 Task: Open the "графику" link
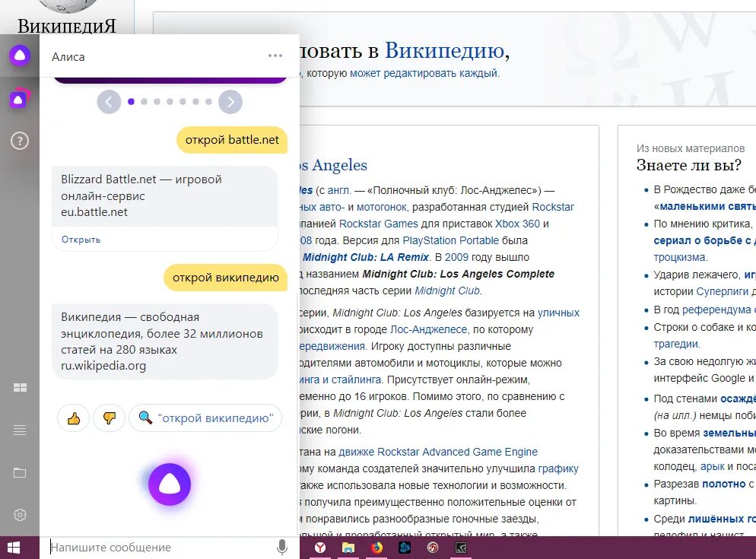click(x=558, y=468)
